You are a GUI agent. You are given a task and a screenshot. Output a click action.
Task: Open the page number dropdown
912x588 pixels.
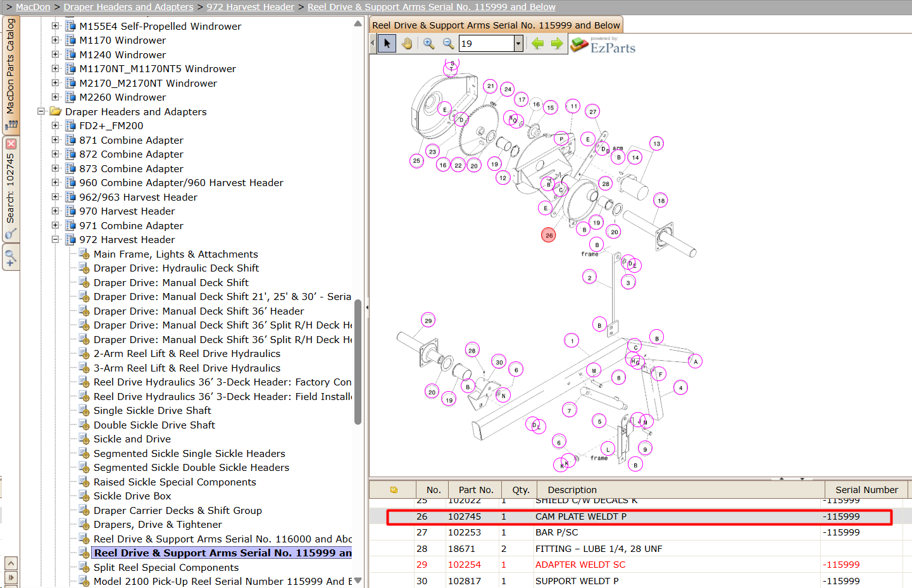[518, 44]
